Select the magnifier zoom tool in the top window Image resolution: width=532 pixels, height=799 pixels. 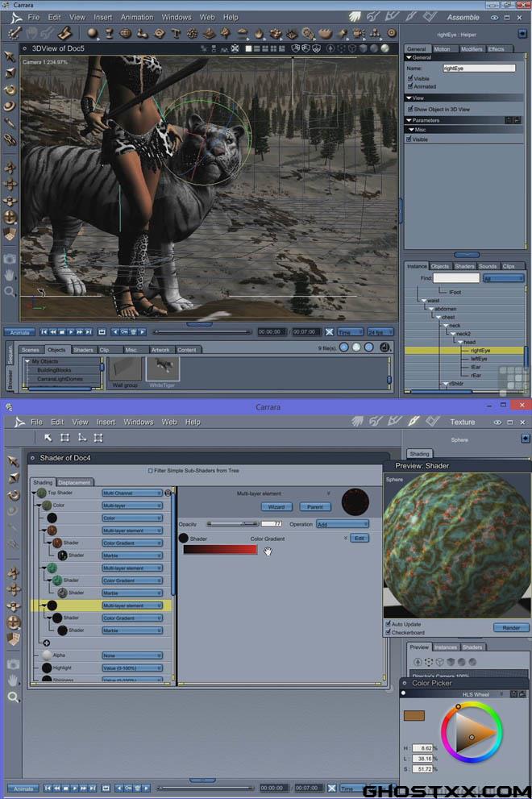pyautogui.click(x=10, y=292)
